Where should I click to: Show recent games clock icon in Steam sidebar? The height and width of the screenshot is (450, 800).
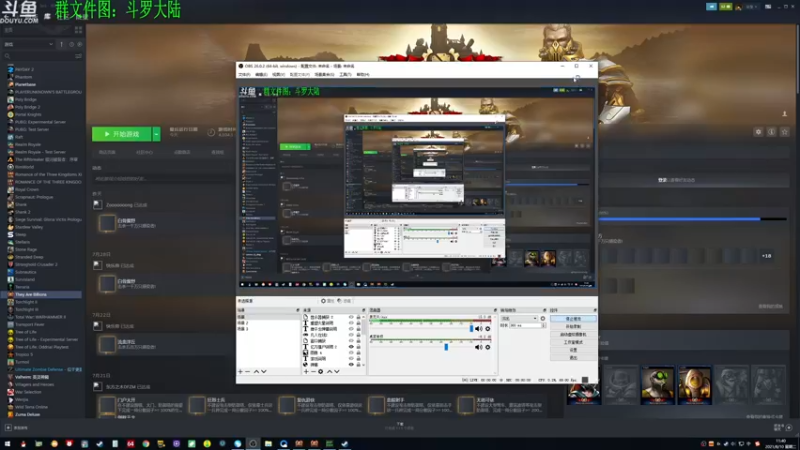point(71,44)
